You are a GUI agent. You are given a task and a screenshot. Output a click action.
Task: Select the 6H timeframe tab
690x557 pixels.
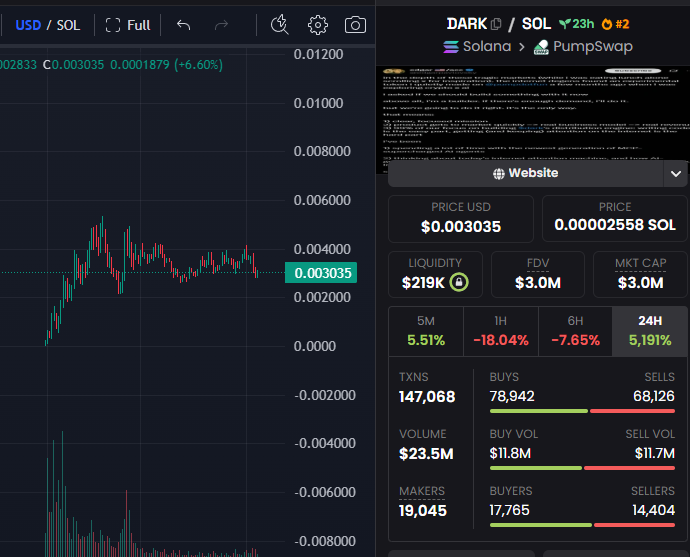pos(575,331)
